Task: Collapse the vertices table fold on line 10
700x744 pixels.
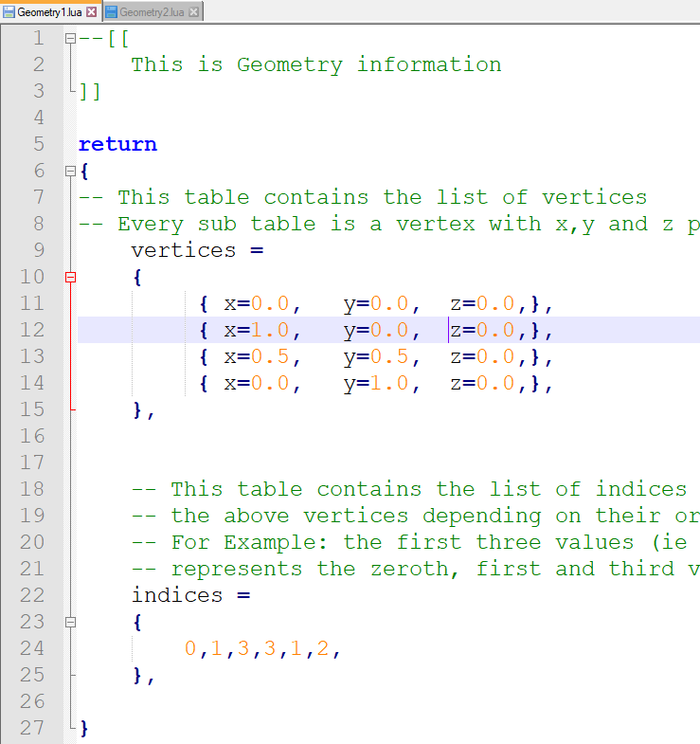Action: point(70,277)
